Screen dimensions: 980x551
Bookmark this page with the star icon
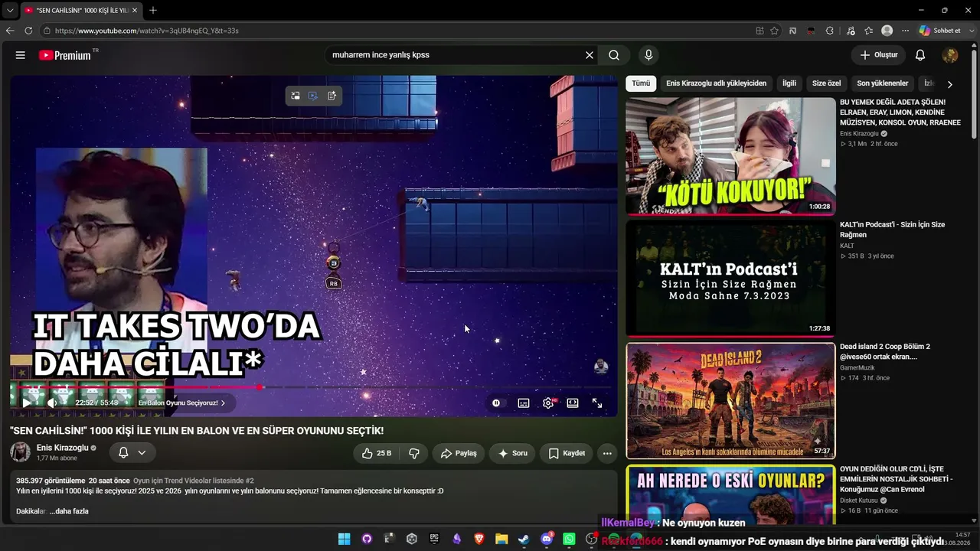point(774,31)
